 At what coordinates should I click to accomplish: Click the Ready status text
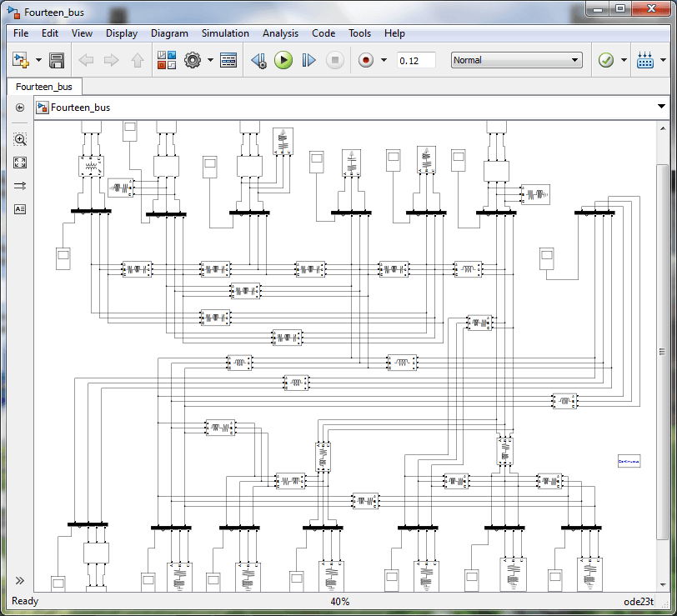25,601
